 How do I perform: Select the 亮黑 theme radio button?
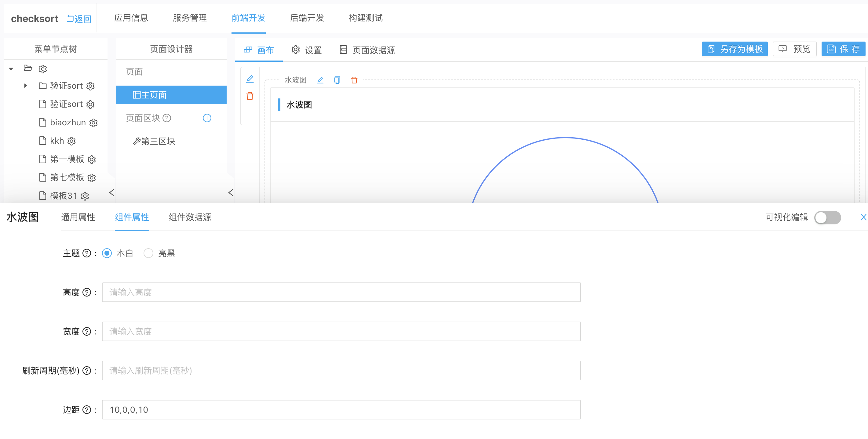(148, 253)
